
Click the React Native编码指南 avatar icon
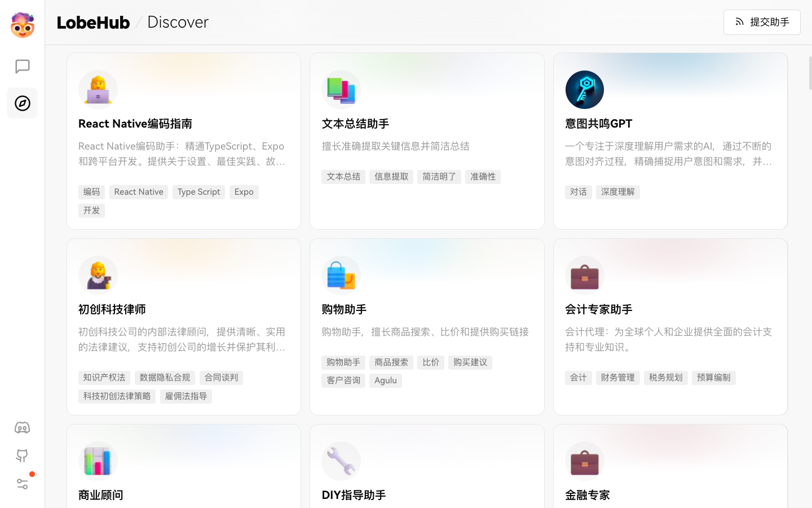pyautogui.click(x=98, y=90)
